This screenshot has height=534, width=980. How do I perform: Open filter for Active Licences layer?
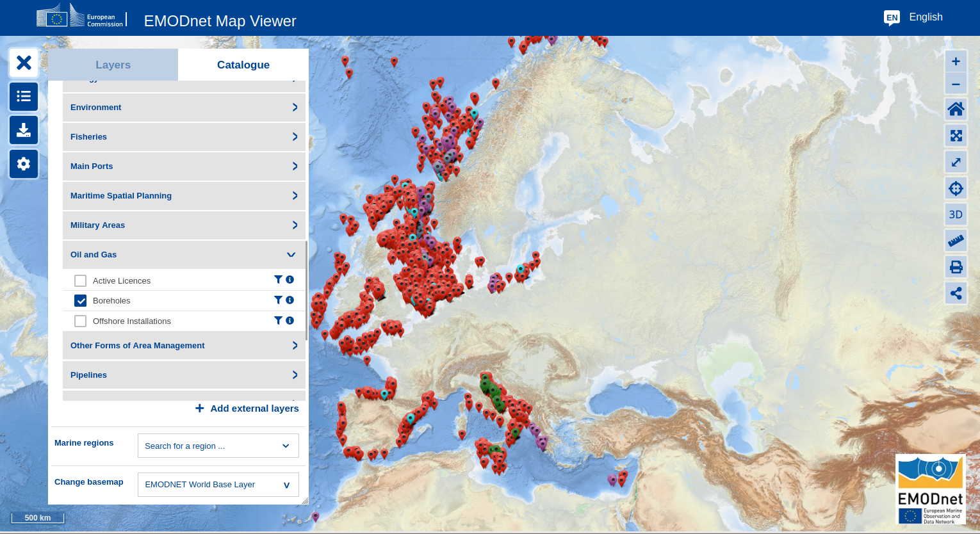(278, 280)
